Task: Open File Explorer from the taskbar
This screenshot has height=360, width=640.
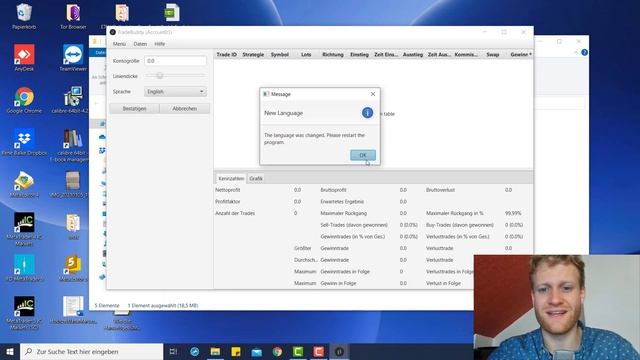Action: [x=215, y=351]
